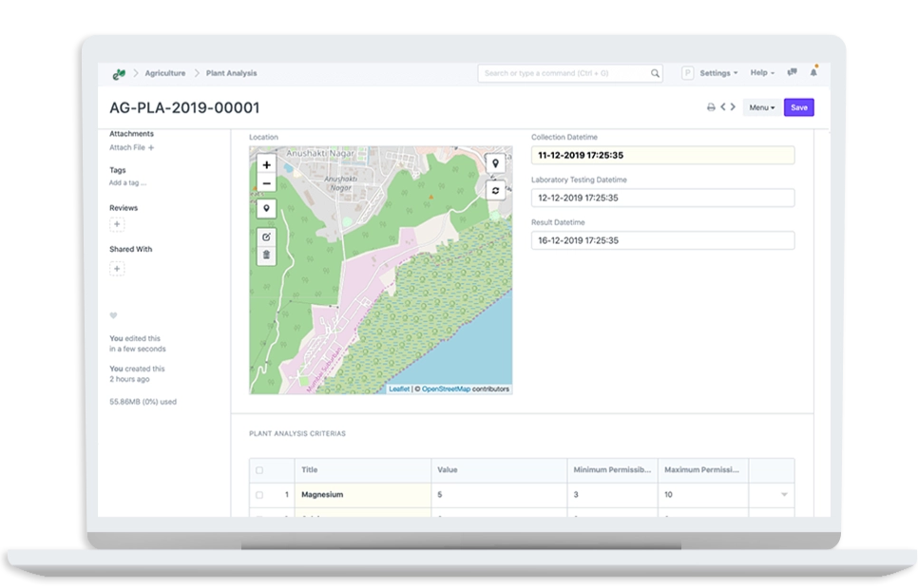Click the plus next to Attach File
The width and height of the screenshot is (918, 588).
point(151,148)
